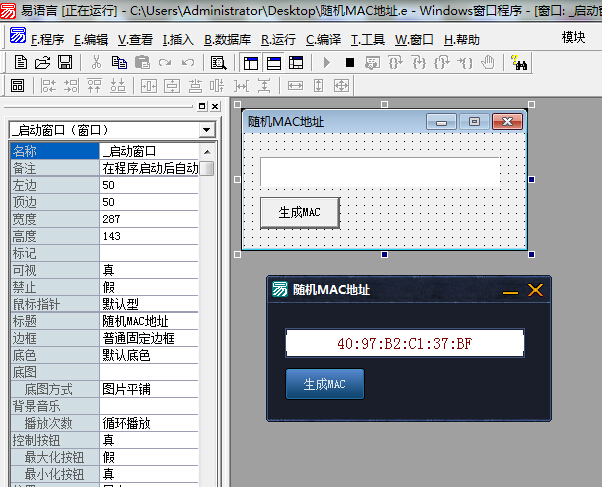
Task: Select the 标题 property value 随机MAC地址
Action: point(149,321)
